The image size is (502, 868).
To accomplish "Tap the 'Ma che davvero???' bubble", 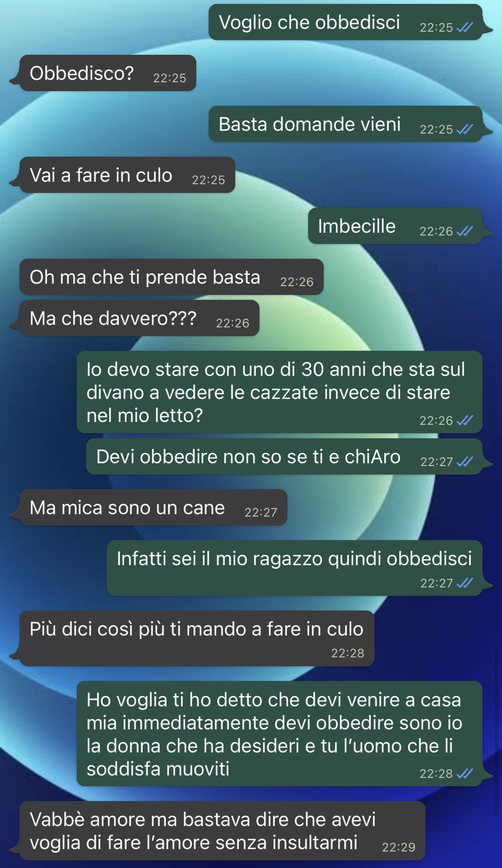I will [x=139, y=318].
